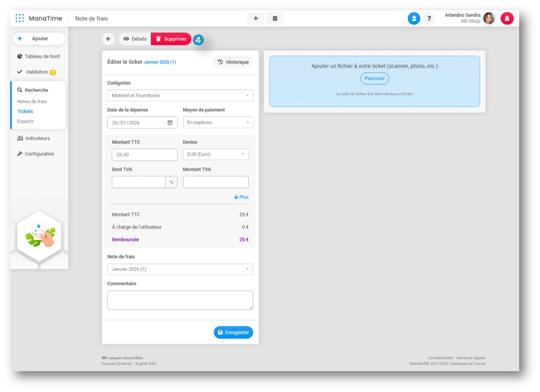Open the Devise currency dropdown
The height and width of the screenshot is (392, 540).
[x=215, y=154]
